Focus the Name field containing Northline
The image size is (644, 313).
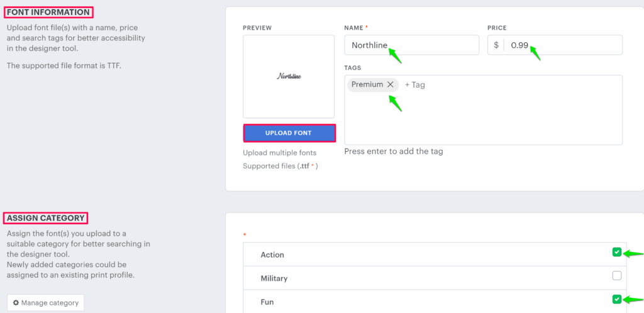tap(411, 45)
